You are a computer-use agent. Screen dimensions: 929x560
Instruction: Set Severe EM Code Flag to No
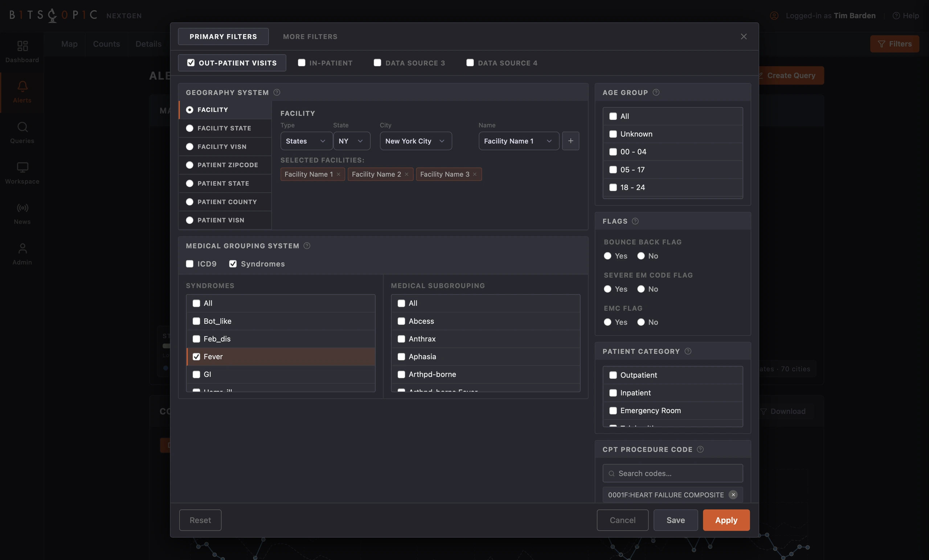[x=641, y=289]
